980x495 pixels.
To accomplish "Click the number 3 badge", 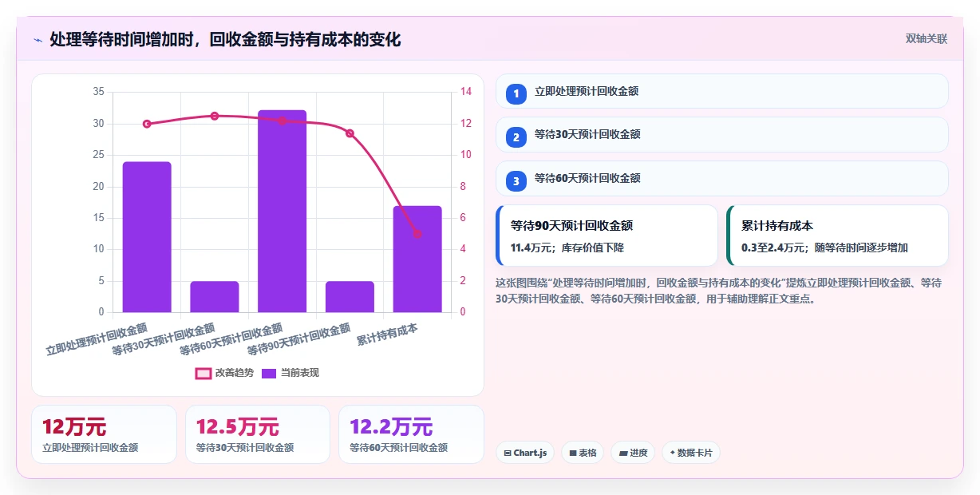I will tap(516, 181).
